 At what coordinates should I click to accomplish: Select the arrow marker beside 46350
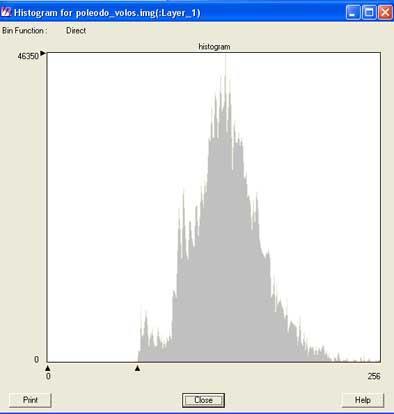pos(43,53)
